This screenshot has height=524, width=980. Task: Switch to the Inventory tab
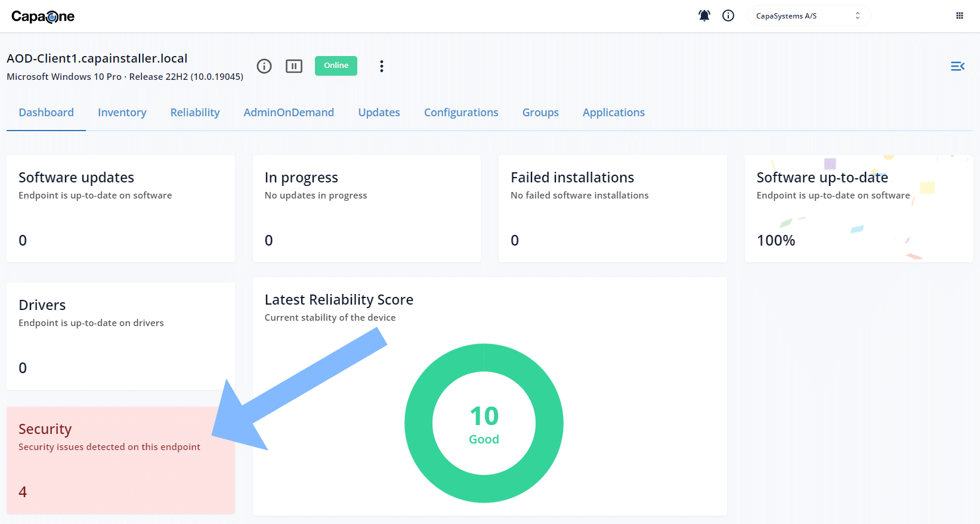[x=122, y=113]
